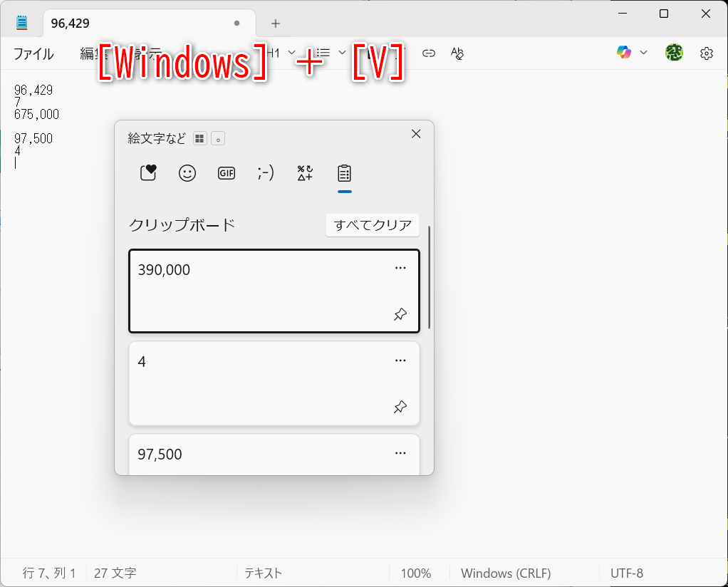Switch to the symbols tab
This screenshot has height=587, width=728.
304,172
